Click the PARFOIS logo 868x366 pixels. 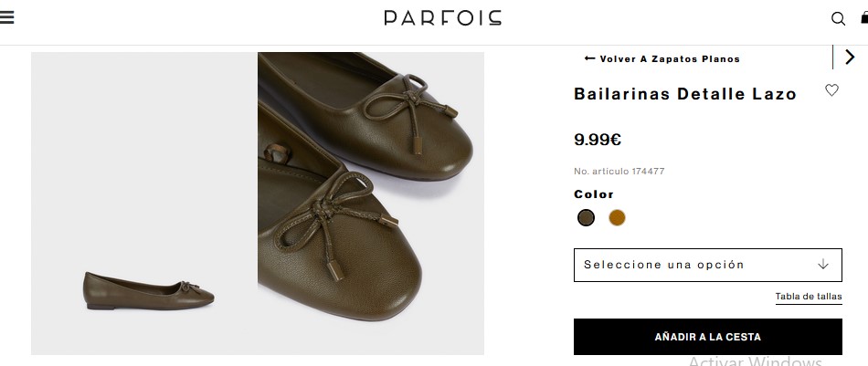tap(442, 18)
